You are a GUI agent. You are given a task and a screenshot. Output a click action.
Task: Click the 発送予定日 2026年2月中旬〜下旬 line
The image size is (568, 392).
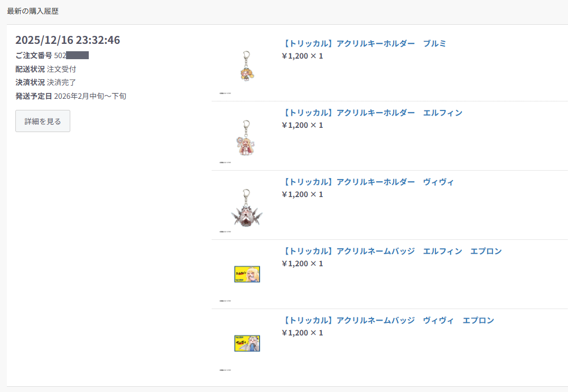tap(71, 96)
